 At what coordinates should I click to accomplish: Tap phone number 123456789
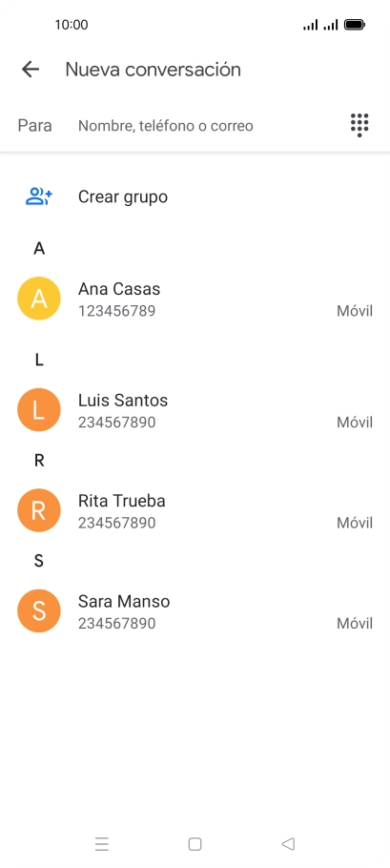click(116, 311)
